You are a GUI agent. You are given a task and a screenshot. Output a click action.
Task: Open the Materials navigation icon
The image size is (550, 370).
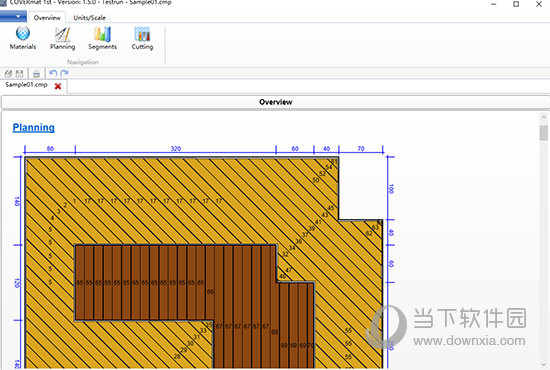tap(23, 38)
